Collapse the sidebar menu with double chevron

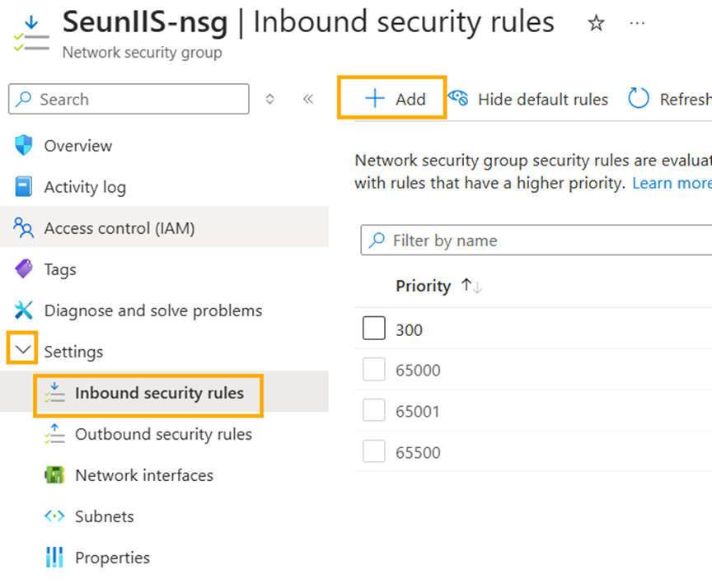point(307,100)
